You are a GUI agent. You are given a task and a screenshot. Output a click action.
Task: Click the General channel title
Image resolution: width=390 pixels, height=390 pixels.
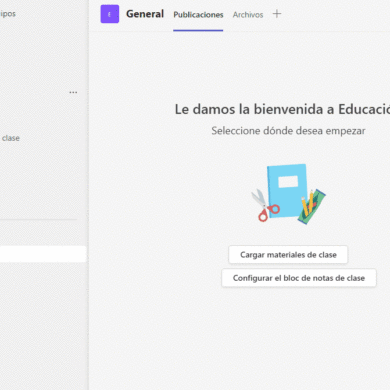point(145,14)
